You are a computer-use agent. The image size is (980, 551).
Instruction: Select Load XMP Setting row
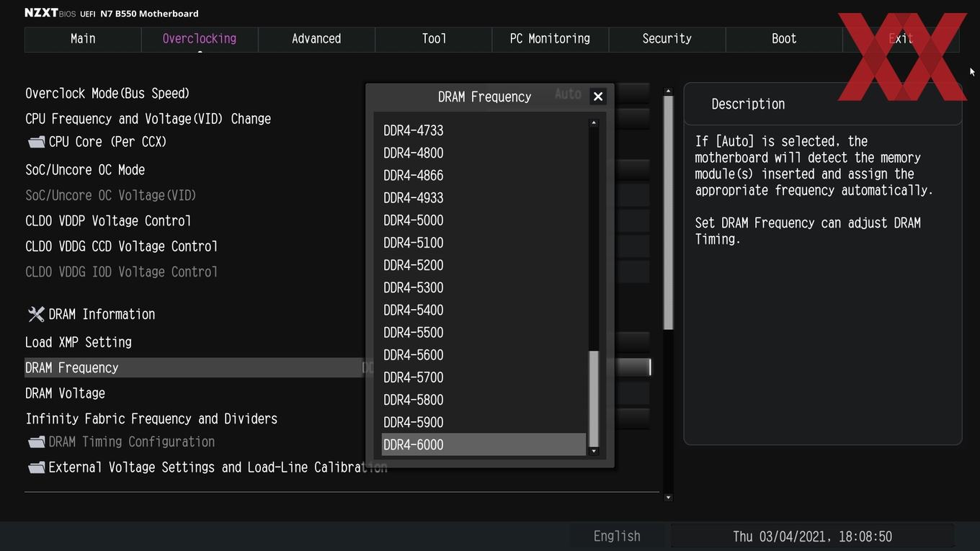79,342
